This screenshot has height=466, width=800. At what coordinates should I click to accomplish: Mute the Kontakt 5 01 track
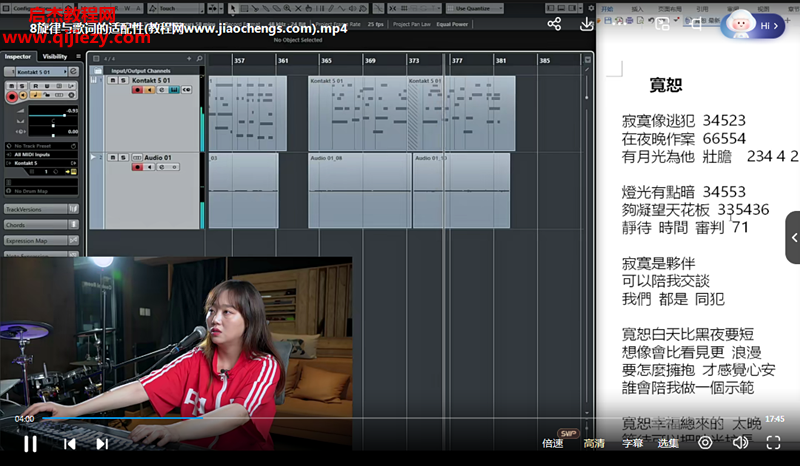tap(113, 80)
